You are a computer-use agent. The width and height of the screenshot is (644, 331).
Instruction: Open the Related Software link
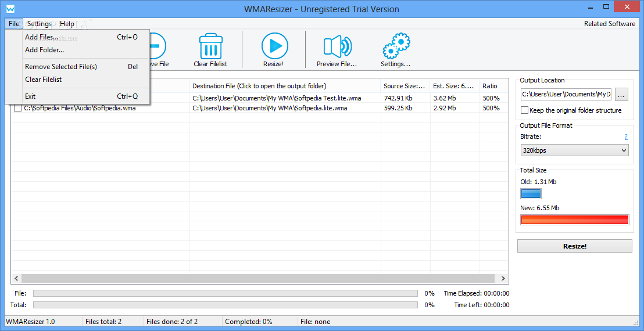pos(610,24)
